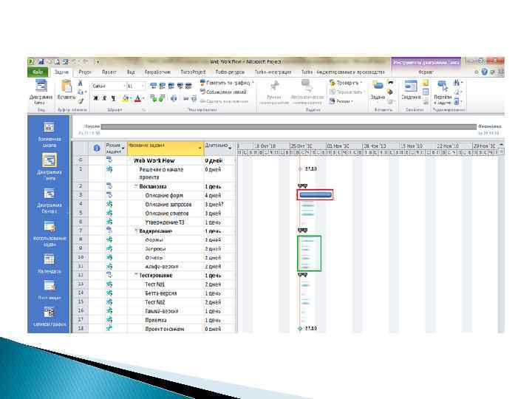Click the large Диаграмма Ганта ribbon button
This screenshot has height=399, width=532.
click(x=41, y=92)
